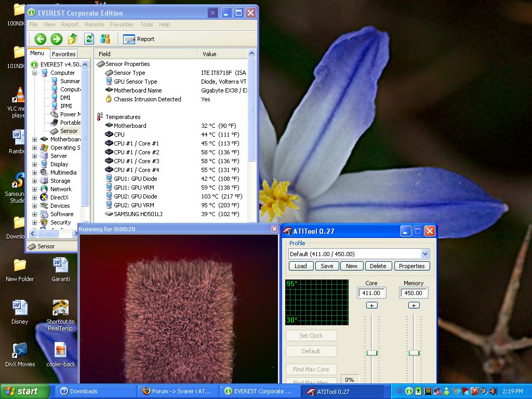Image resolution: width=532 pixels, height=399 pixels.
Task: Expand the Storage tree node
Action: coord(35,181)
